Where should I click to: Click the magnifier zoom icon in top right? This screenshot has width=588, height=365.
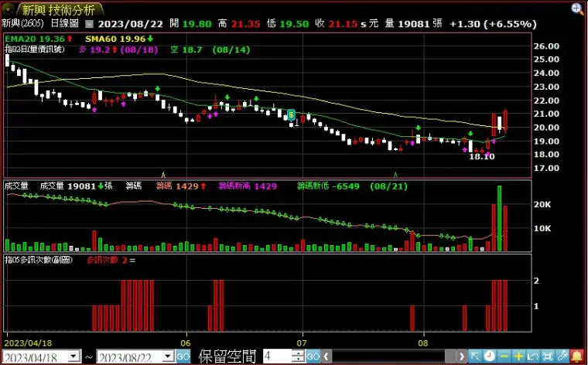577,9
